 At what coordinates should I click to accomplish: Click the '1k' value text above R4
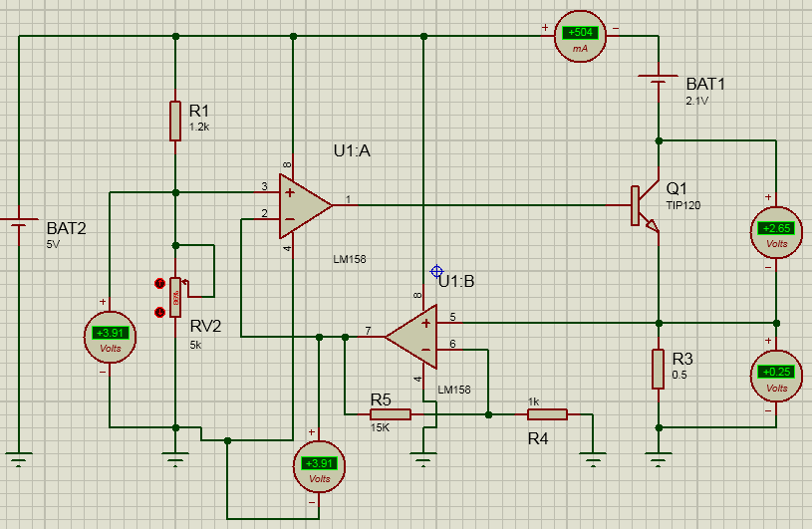tap(533, 401)
